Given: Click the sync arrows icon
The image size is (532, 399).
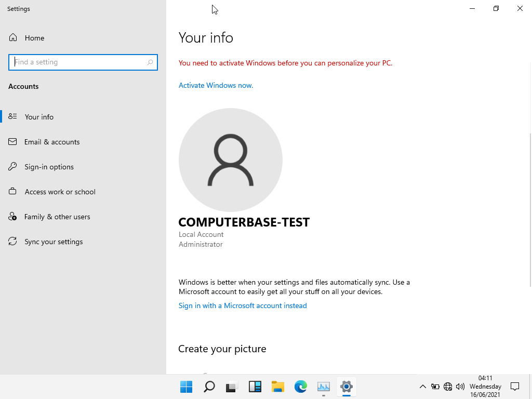Looking at the screenshot, I should tap(12, 241).
